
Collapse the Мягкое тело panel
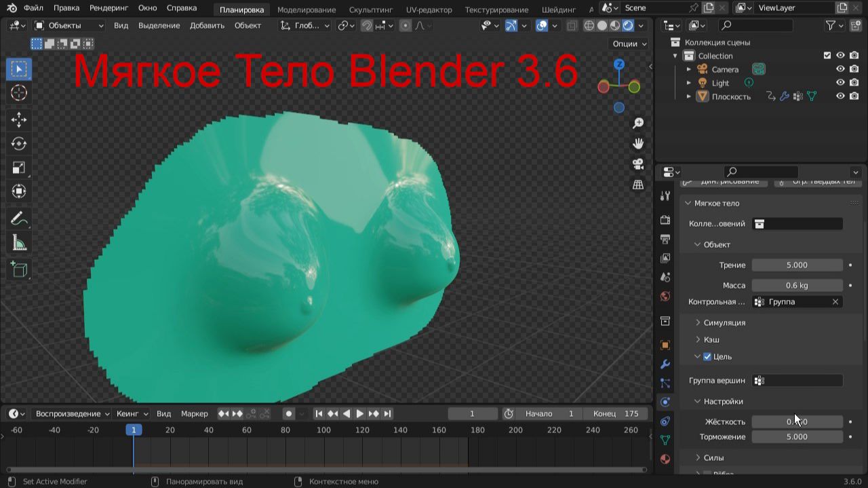click(x=688, y=203)
